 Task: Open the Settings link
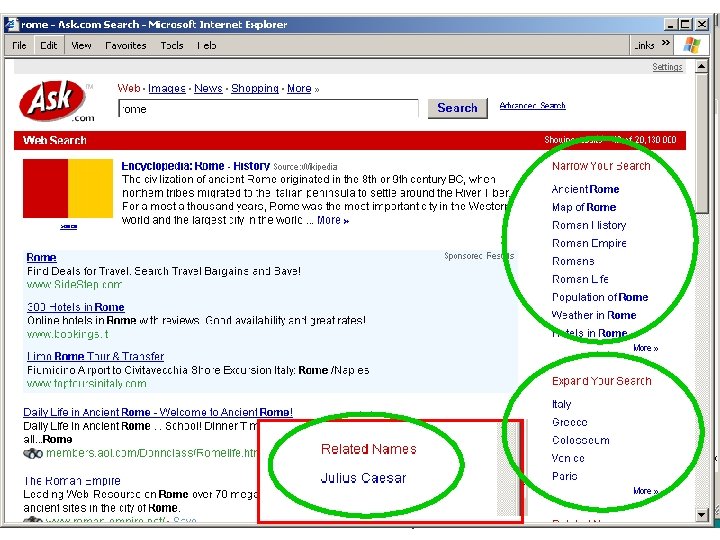667,67
